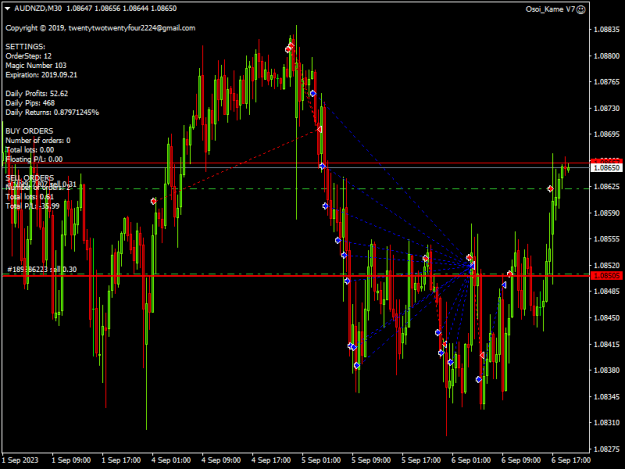Click the 1 Sep 2023 date label

click(x=20, y=460)
